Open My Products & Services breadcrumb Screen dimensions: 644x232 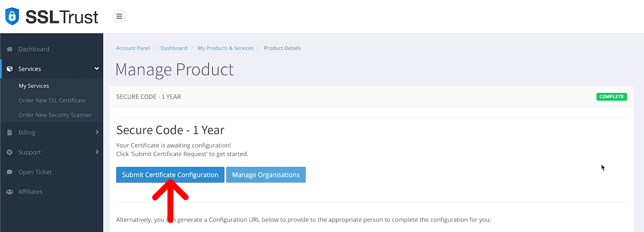tap(226, 48)
